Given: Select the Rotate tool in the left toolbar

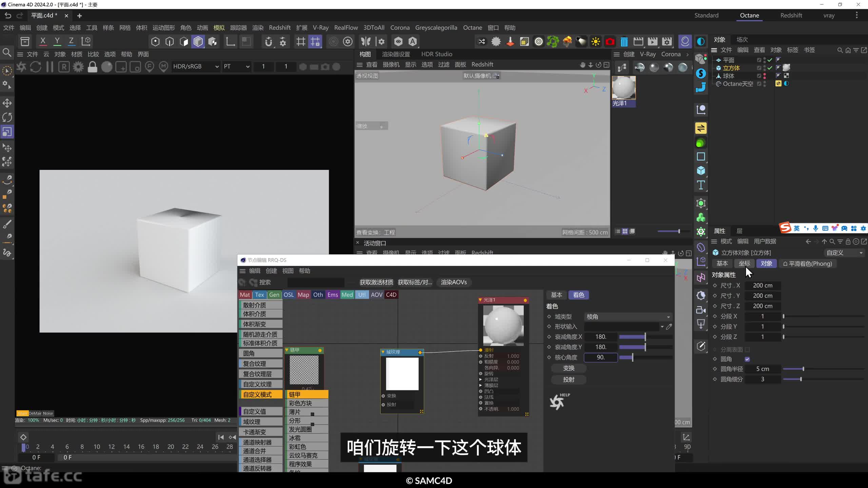Looking at the screenshot, I should (7, 117).
